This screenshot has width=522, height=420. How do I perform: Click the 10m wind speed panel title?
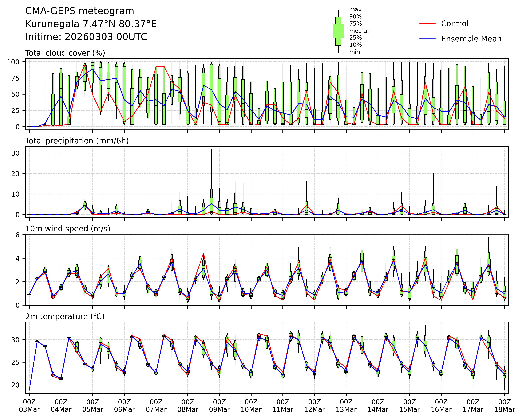point(68,229)
